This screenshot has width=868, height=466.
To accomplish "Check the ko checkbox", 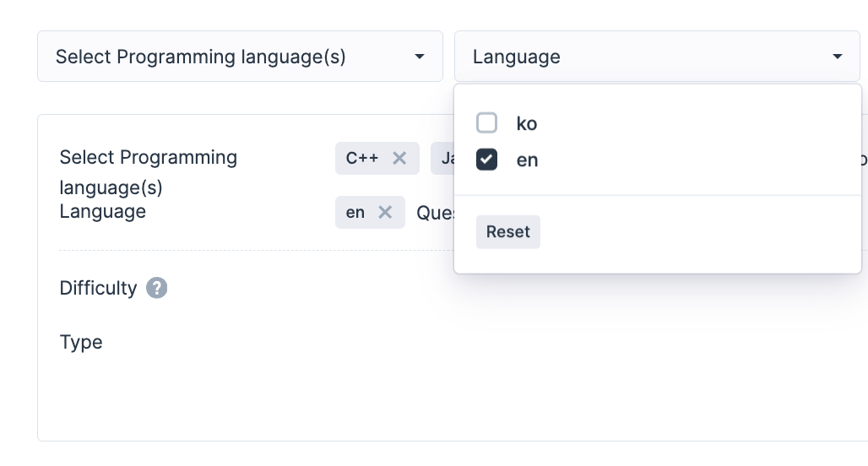I will pos(486,123).
